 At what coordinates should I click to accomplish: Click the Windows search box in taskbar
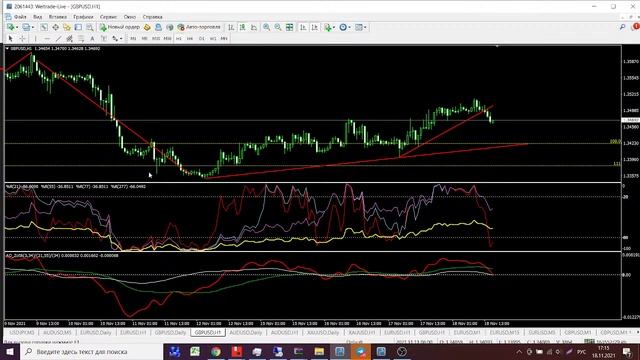[91, 351]
